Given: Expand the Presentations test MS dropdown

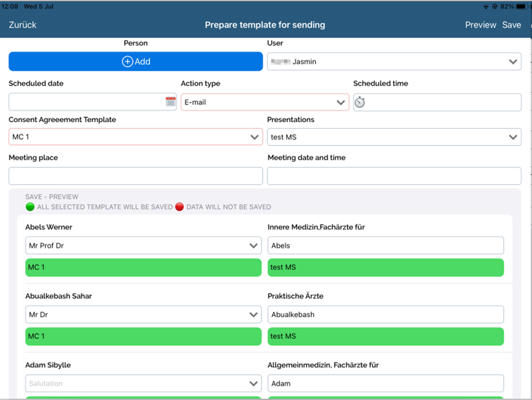Looking at the screenshot, I should (394, 137).
